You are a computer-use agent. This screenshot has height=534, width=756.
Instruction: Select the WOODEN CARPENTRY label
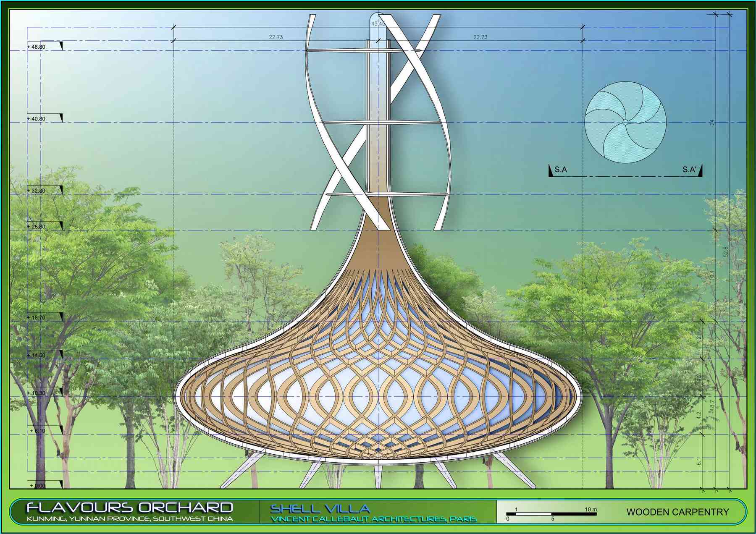click(x=677, y=512)
